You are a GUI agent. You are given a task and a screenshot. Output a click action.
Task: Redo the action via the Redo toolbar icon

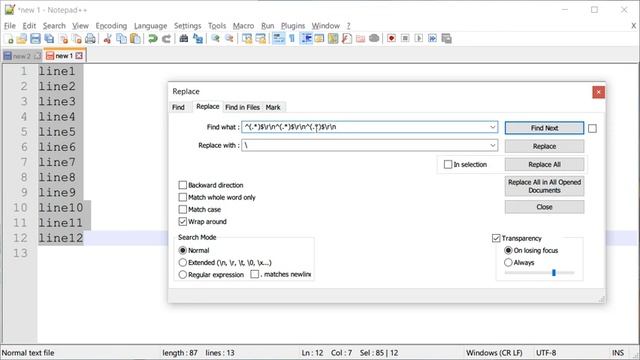tap(166, 39)
